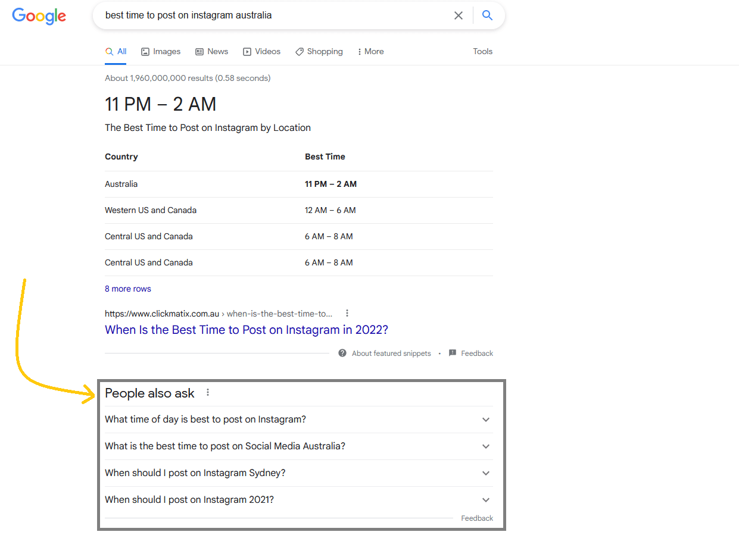The width and height of the screenshot is (739, 560).
Task: Switch to the News tab
Action: (x=212, y=52)
